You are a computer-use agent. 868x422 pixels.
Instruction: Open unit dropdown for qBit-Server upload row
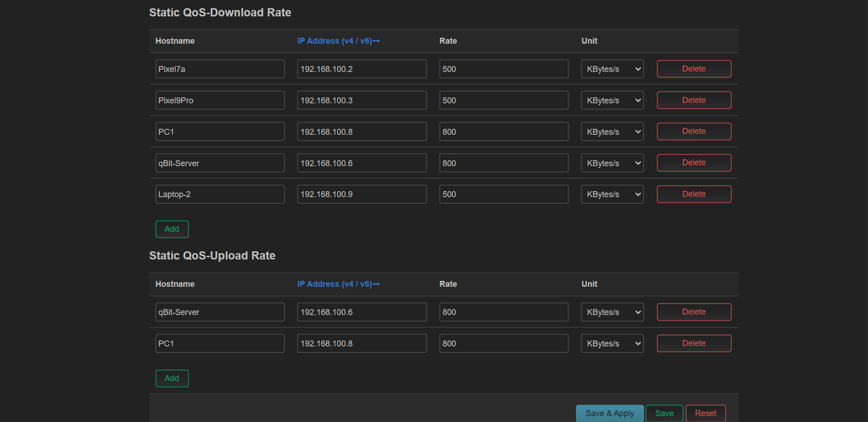(x=612, y=312)
